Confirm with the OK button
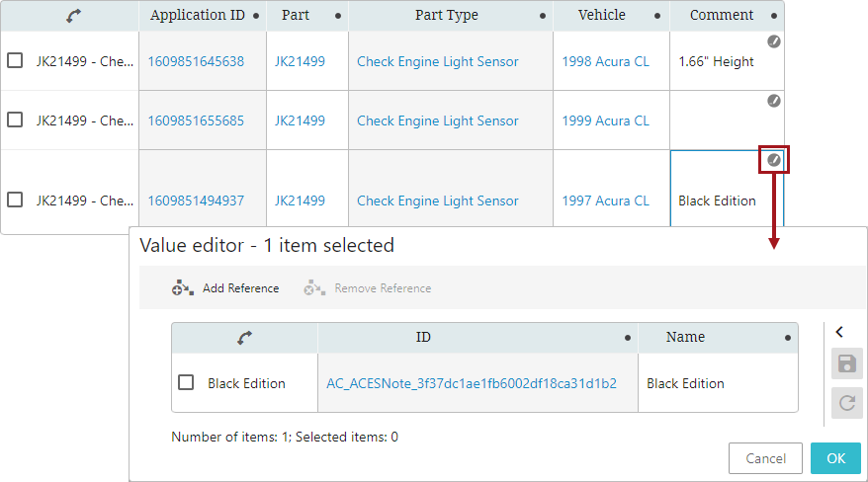Screen dimensions: 868x482 click(x=836, y=458)
